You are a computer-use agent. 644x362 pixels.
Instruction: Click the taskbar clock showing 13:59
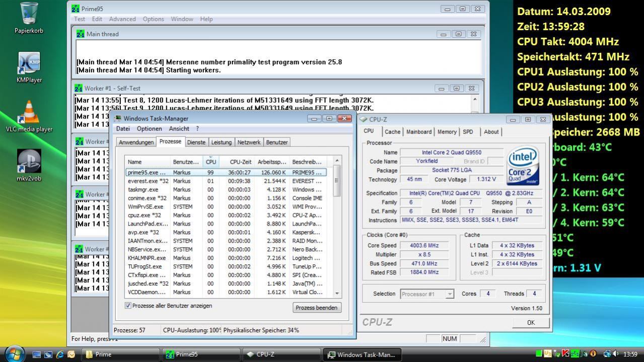tap(631, 354)
